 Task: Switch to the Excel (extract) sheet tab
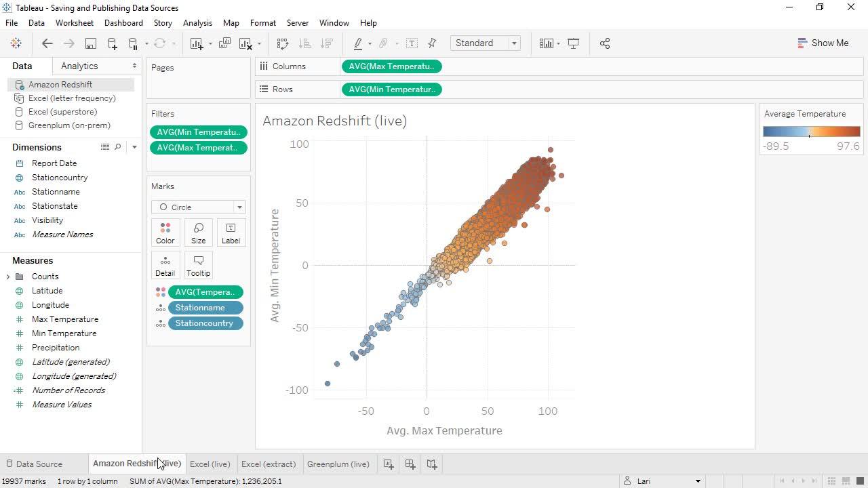269,464
